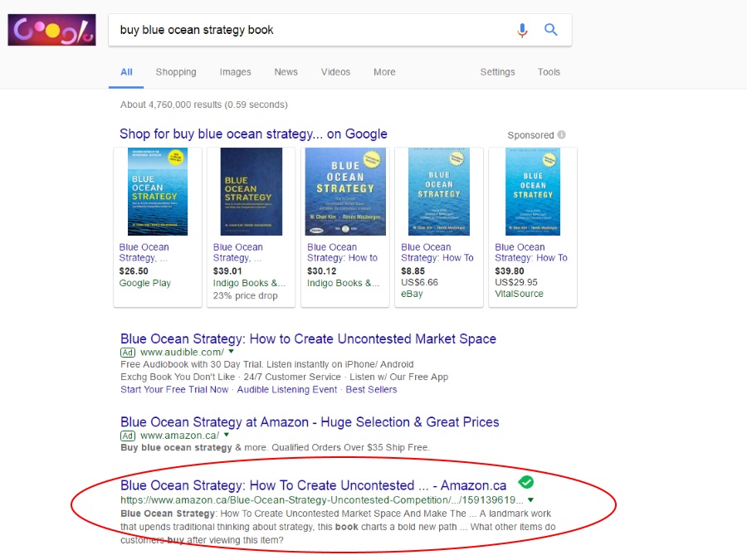Click the $26.50 Google Play book thumbnail

157,191
